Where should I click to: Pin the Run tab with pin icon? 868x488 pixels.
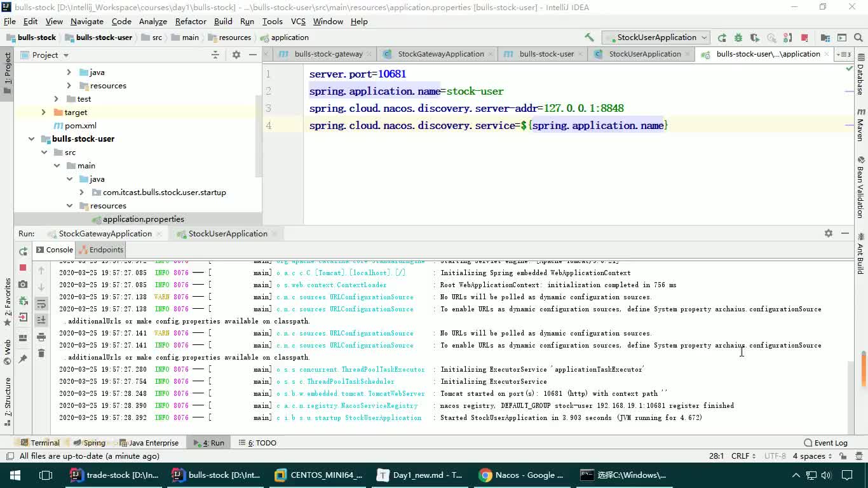(23, 359)
